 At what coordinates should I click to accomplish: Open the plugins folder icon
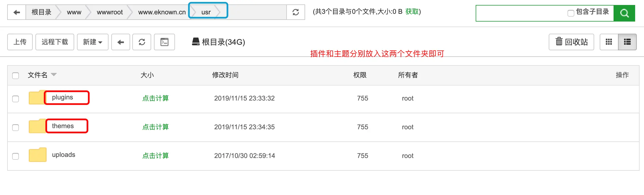click(x=37, y=97)
